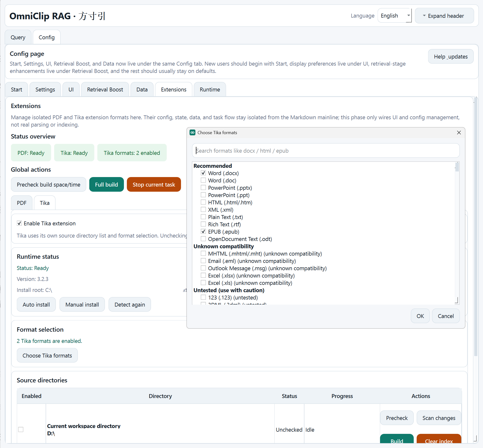Viewport: 483px width, 448px height.
Task: Uncheck the EPUB (.epub) format
Action: (203, 231)
